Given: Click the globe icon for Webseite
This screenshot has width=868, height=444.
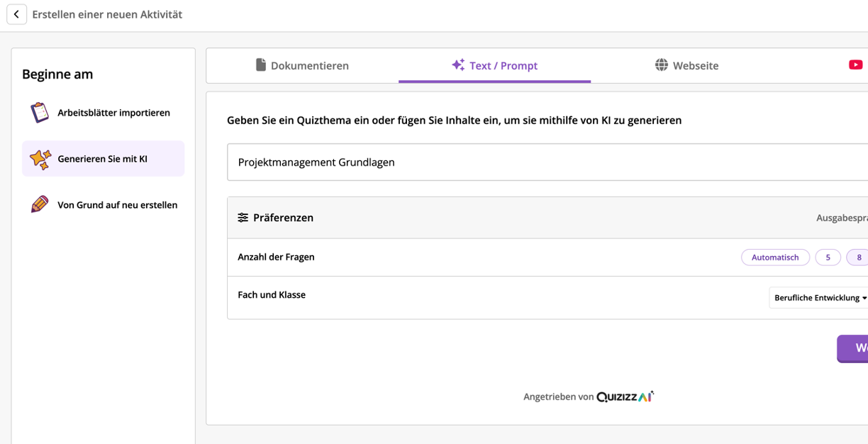Looking at the screenshot, I should click(x=661, y=65).
